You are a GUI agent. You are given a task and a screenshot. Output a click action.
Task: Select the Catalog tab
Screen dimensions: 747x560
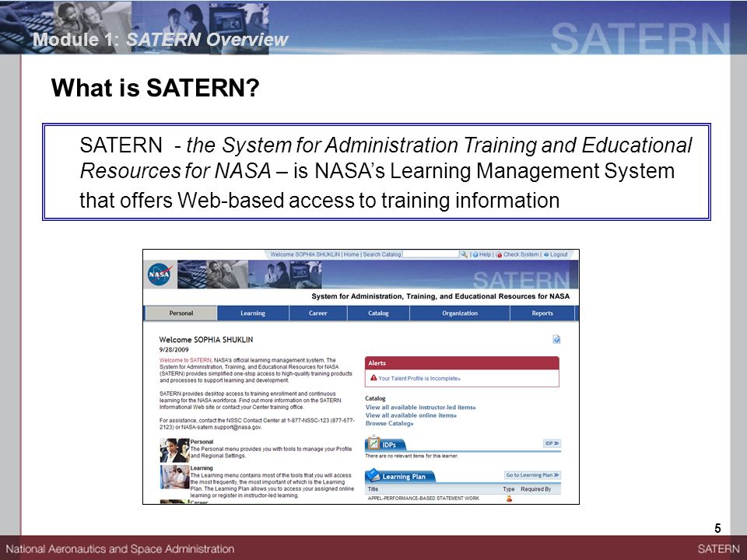coord(378,313)
